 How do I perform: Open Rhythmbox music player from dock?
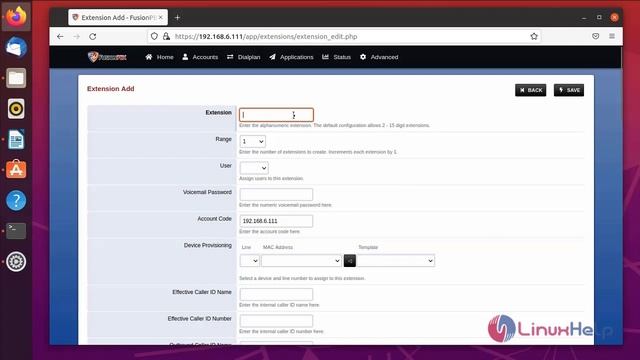16,109
